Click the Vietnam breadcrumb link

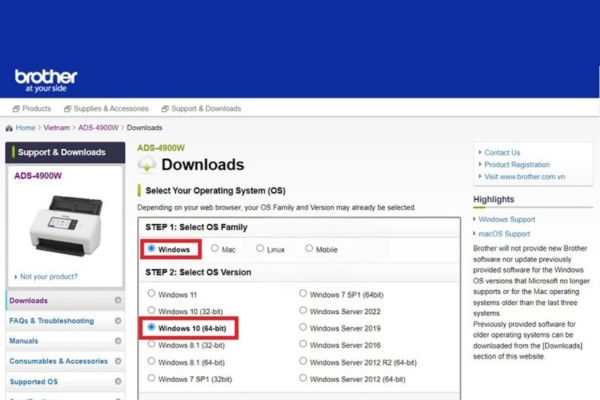pyautogui.click(x=58, y=128)
